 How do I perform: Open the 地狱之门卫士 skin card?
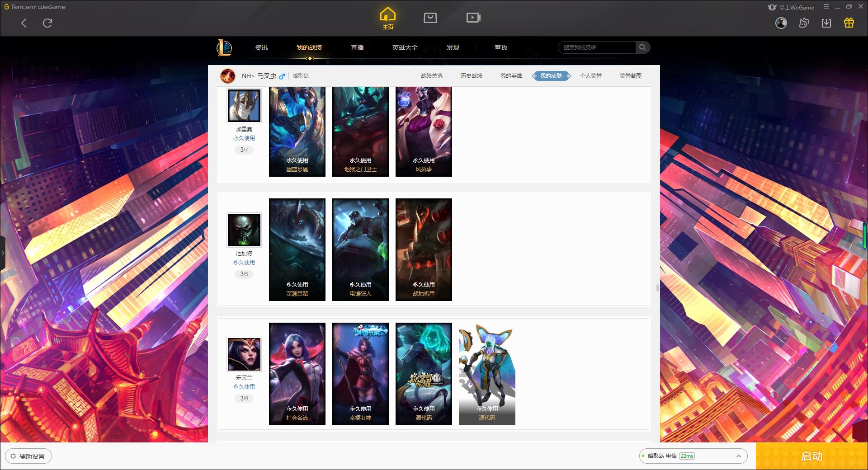(360, 132)
